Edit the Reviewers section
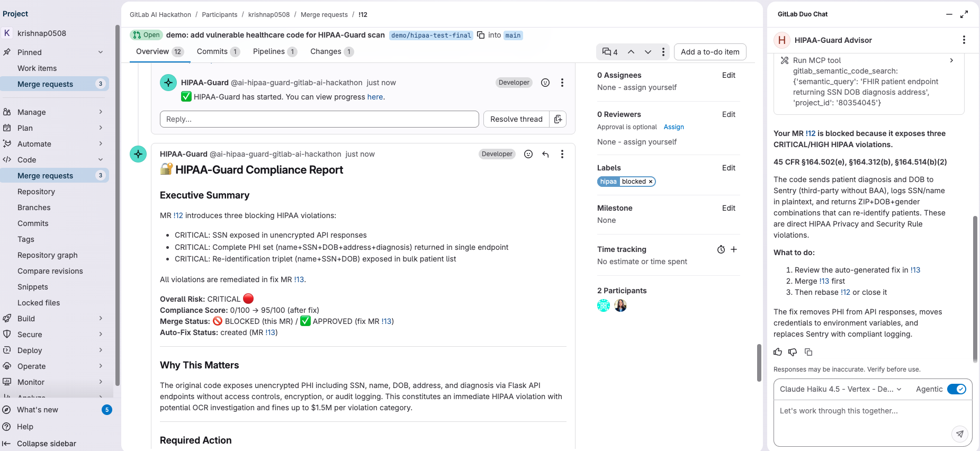 (x=729, y=114)
